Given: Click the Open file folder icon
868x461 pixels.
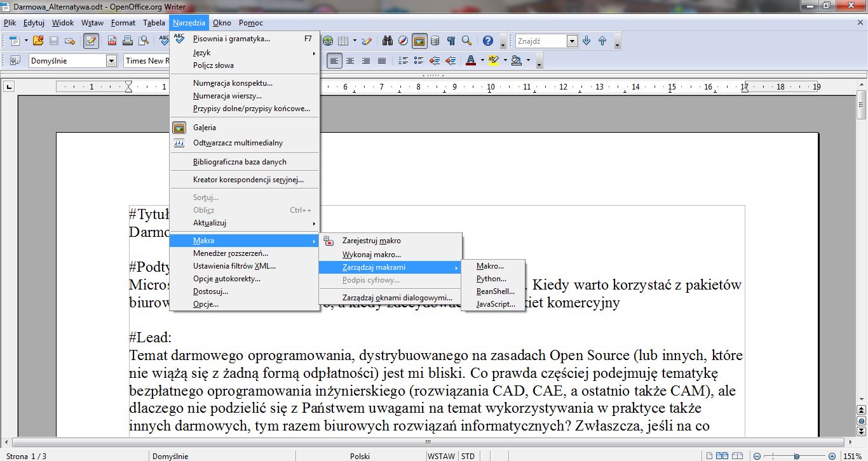Looking at the screenshot, I should click(38, 41).
